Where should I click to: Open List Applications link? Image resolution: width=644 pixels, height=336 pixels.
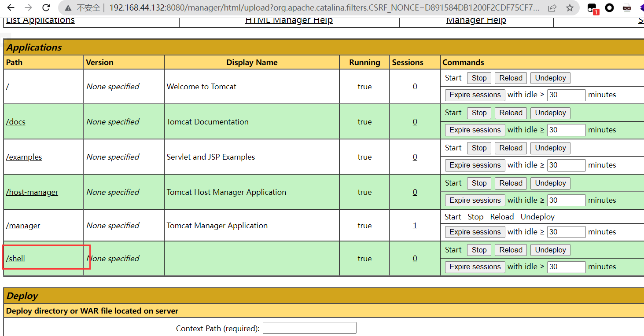(40, 20)
